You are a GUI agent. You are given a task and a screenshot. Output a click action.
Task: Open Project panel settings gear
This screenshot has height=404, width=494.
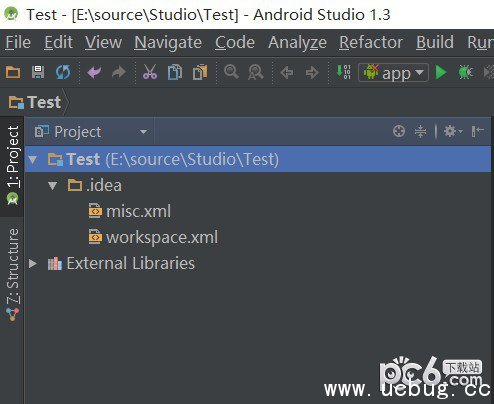tap(453, 131)
